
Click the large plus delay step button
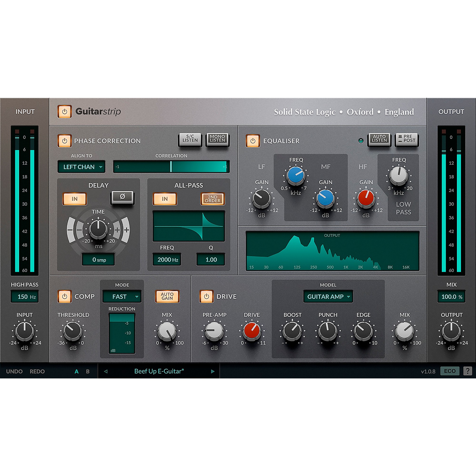click(126, 230)
